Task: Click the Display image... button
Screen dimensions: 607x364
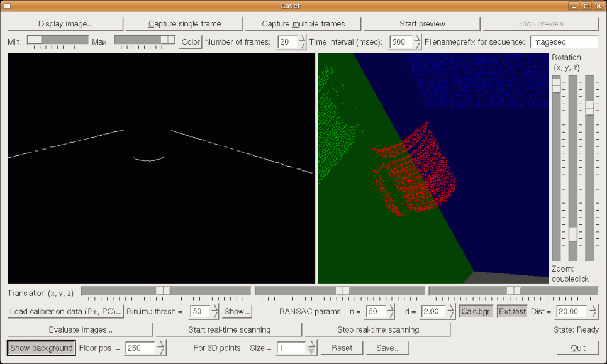Action: pyautogui.click(x=65, y=24)
